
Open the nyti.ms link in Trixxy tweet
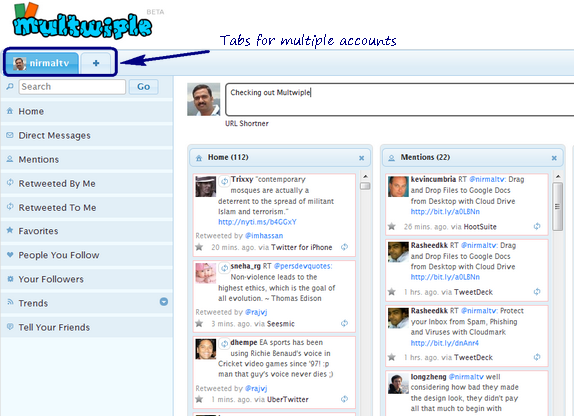pyautogui.click(x=257, y=222)
